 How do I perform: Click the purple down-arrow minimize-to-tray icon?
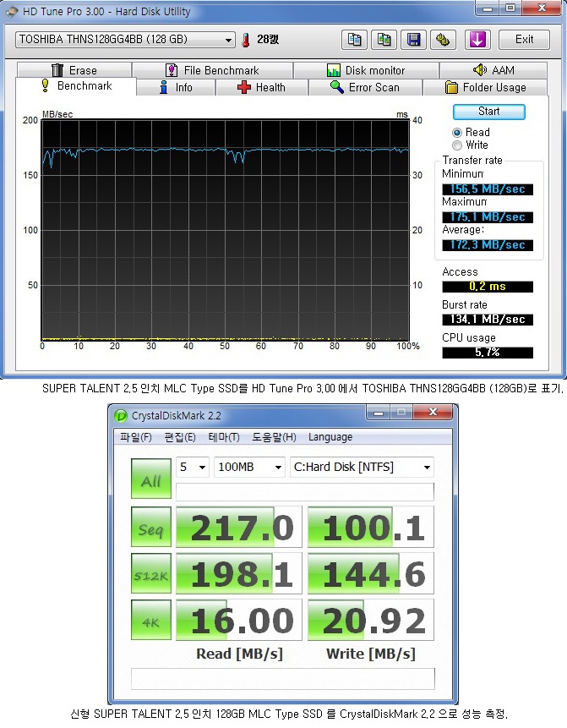tap(477, 40)
